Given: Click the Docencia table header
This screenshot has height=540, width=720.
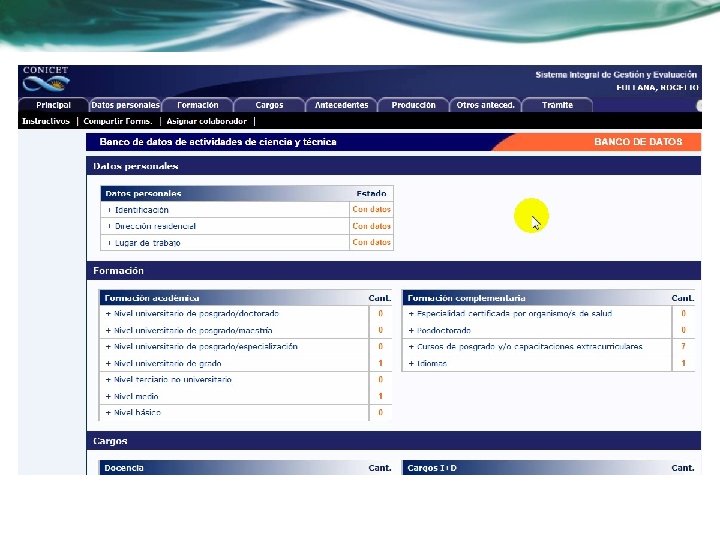Looking at the screenshot, I should pos(246,468).
